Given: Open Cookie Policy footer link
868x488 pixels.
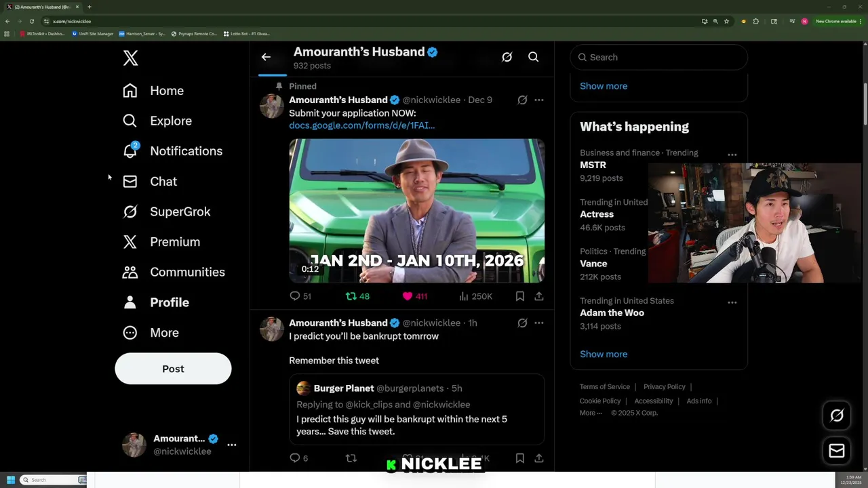Looking at the screenshot, I should coord(600,401).
